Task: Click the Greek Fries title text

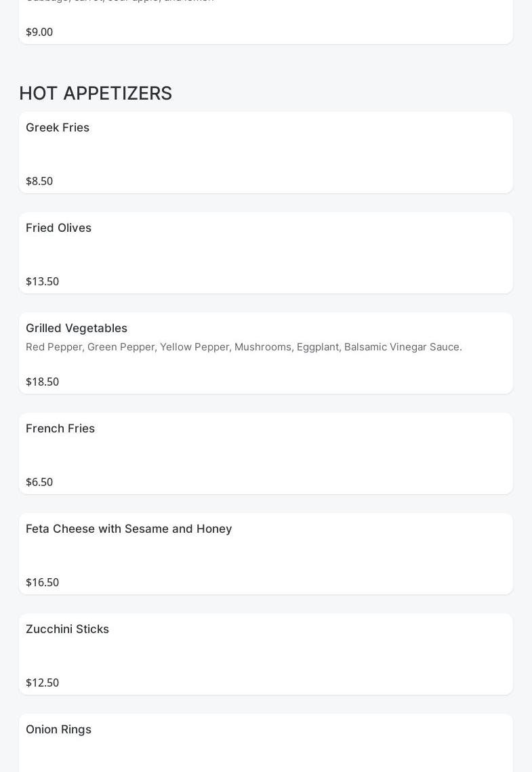Action: point(58,127)
